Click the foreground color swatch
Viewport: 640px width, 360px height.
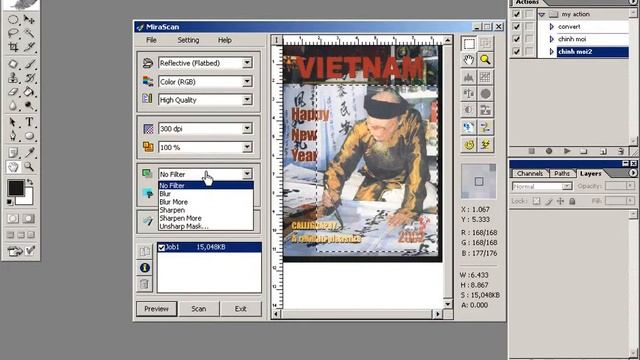coord(16,188)
